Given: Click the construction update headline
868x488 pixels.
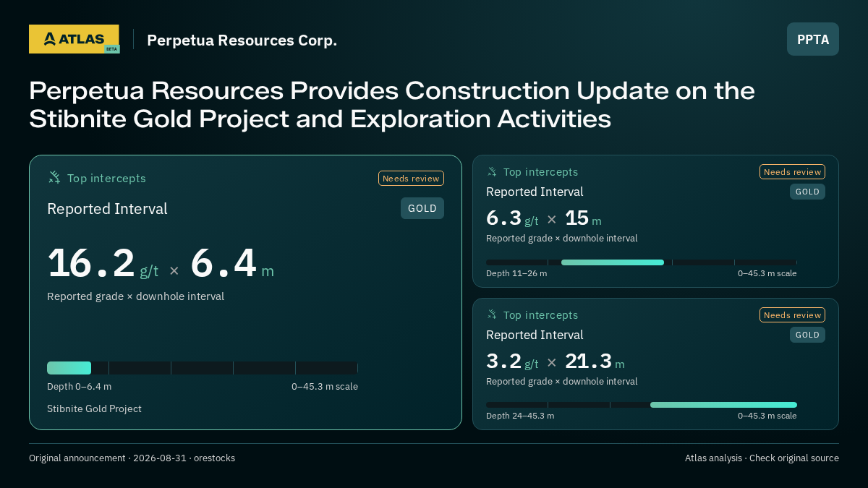Looking at the screenshot, I should pyautogui.click(x=392, y=105).
